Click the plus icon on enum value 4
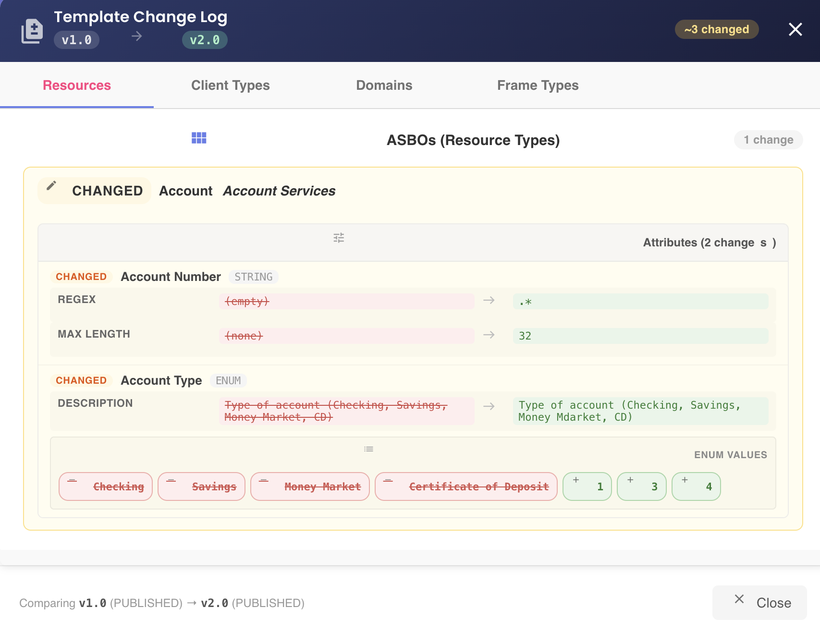820x644 pixels. 685,480
